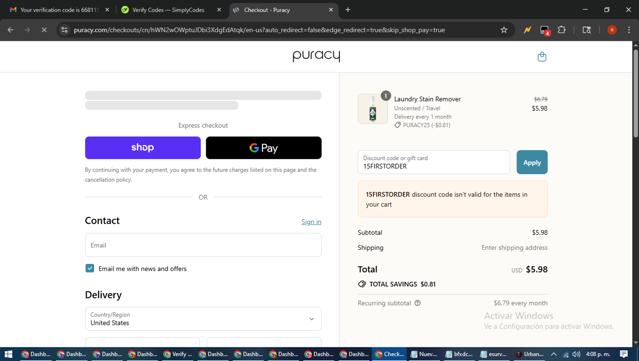Click the Puracy logo
This screenshot has height=361, width=639.
click(316, 55)
